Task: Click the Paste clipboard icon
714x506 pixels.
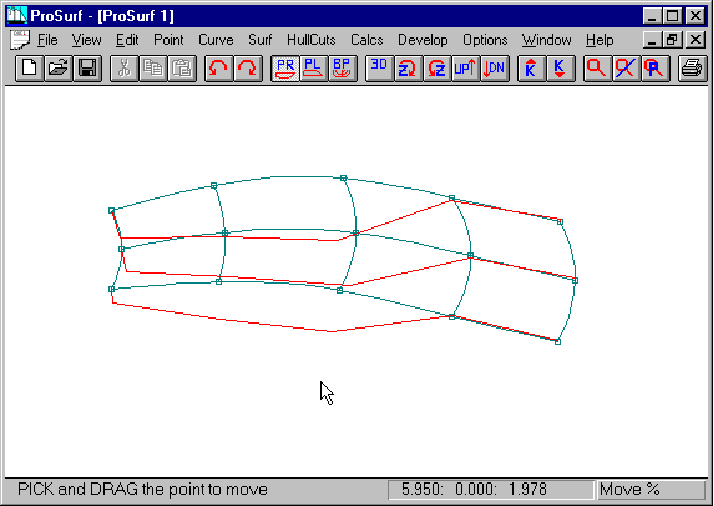Action: [x=182, y=68]
